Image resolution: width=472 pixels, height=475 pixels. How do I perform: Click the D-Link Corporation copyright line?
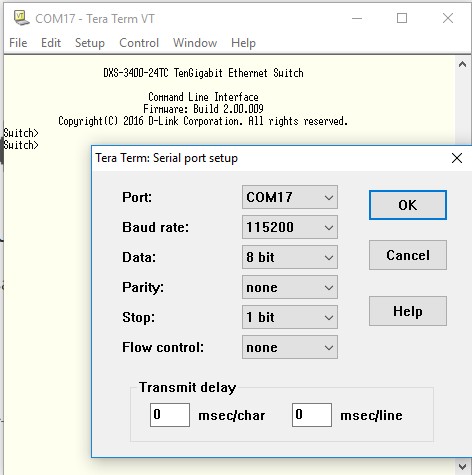click(x=203, y=121)
